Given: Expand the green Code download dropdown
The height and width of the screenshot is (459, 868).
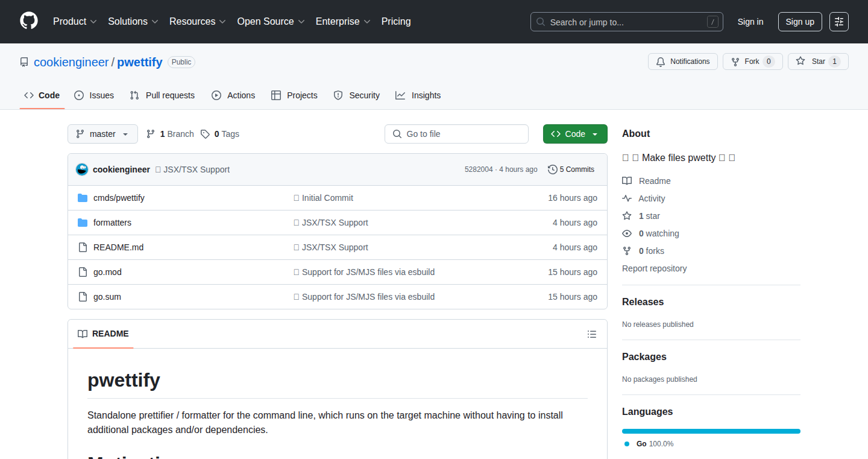Looking at the screenshot, I should click(x=575, y=134).
